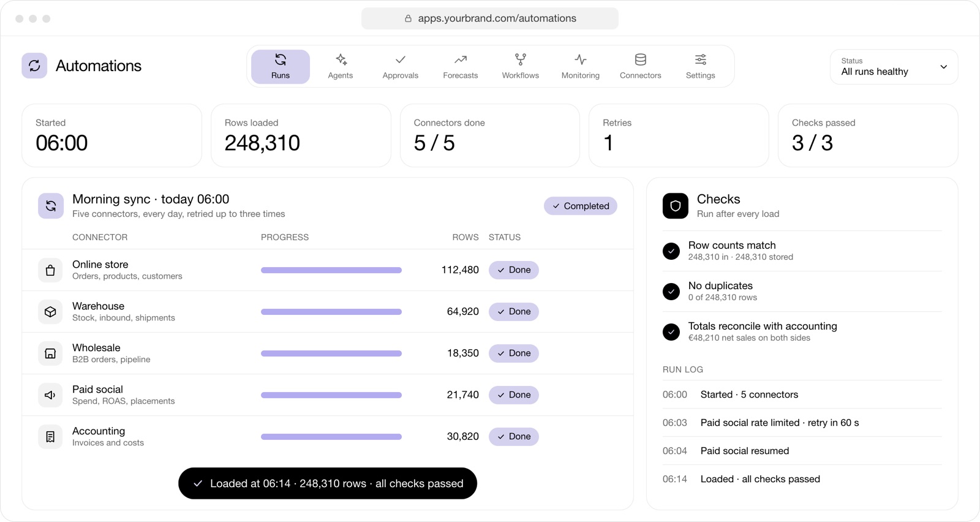Viewport: 980px width, 522px height.
Task: Select the Checks passed 3 / 3 card
Action: click(x=868, y=135)
